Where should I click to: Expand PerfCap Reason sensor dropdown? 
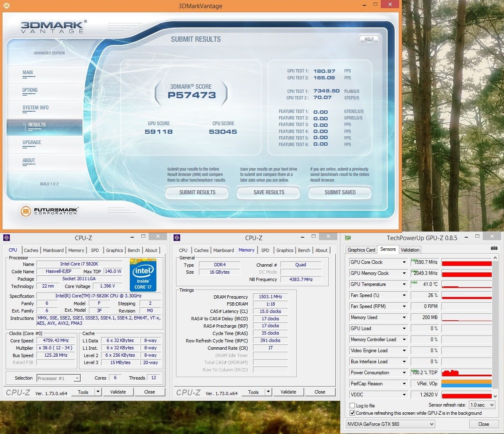(404, 384)
